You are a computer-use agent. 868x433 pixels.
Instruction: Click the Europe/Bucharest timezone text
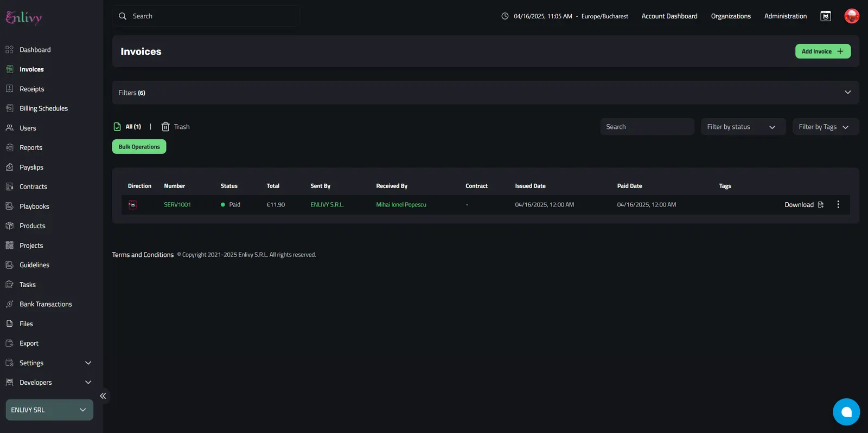tap(605, 16)
